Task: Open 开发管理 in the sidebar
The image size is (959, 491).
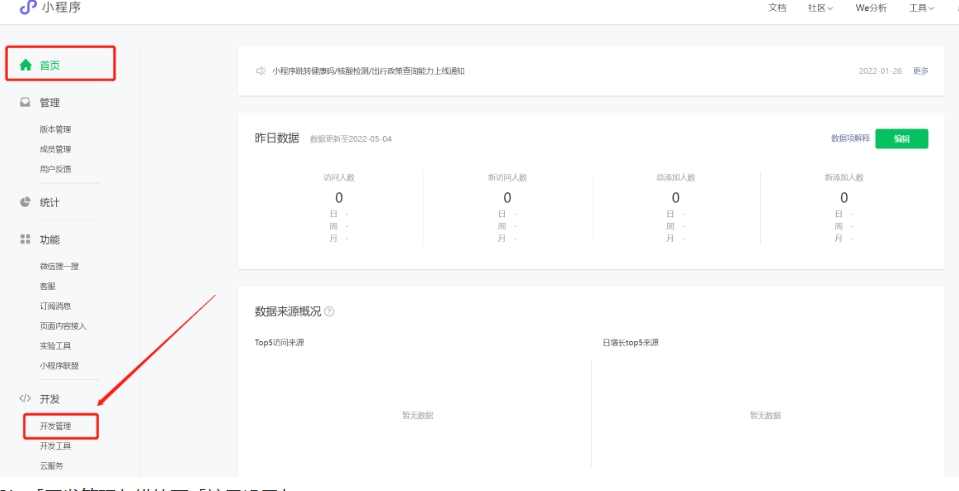Action: [55, 426]
